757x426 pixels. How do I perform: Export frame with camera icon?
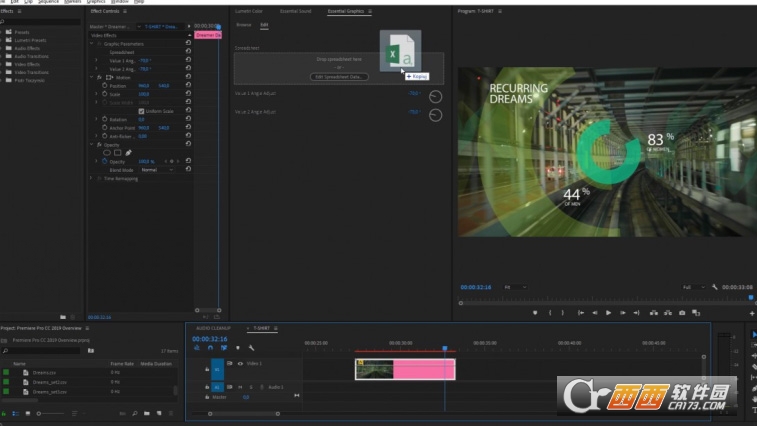tap(682, 313)
